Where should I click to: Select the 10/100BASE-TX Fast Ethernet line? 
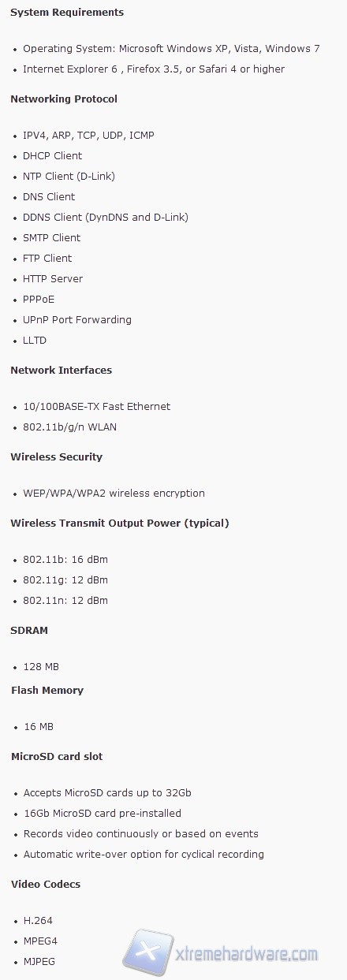[97, 407]
